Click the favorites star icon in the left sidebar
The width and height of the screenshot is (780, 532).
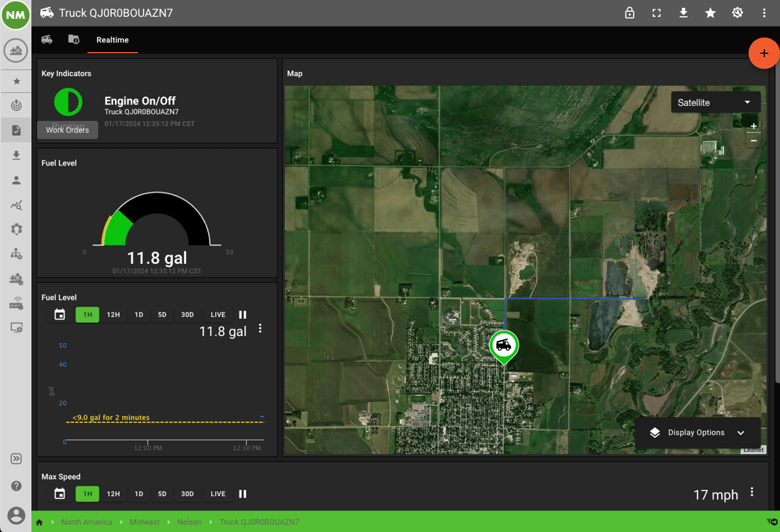pos(16,81)
